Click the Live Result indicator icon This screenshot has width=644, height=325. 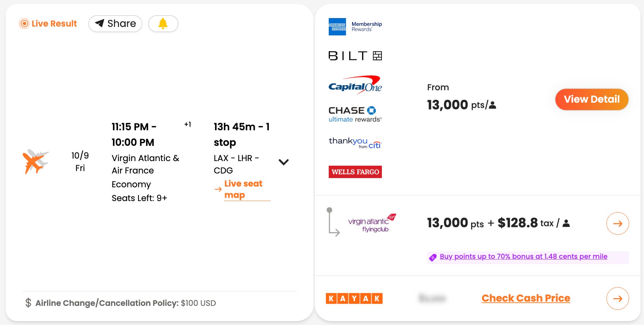[24, 24]
